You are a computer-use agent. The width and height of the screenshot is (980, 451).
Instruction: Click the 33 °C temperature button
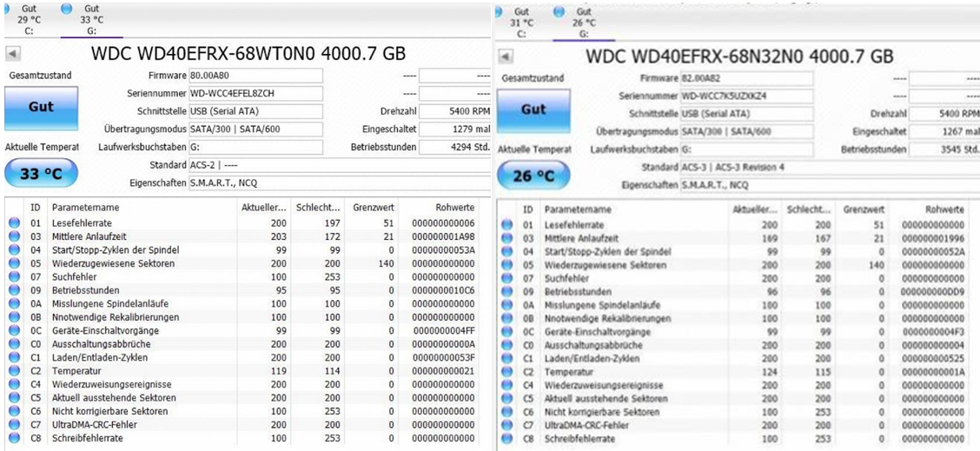41,174
